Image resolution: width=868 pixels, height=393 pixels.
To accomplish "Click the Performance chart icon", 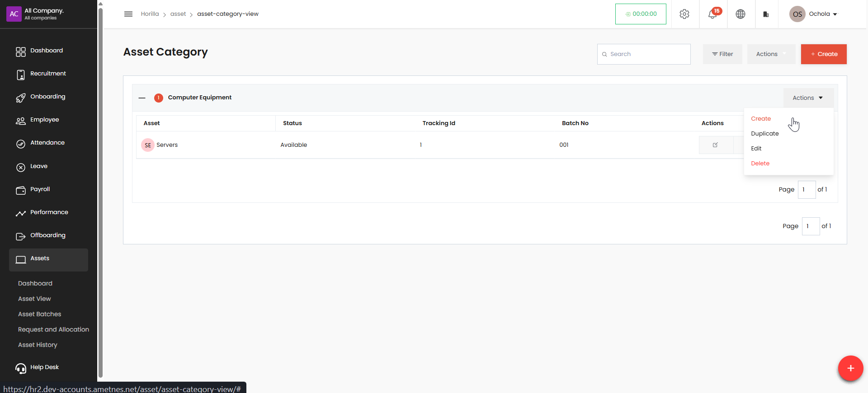I will [21, 214].
